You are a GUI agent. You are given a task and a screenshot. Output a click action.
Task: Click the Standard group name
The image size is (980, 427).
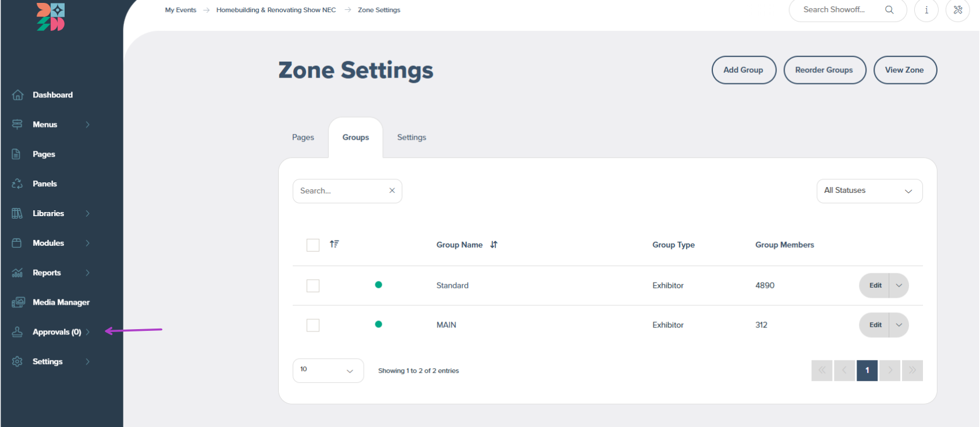point(452,285)
